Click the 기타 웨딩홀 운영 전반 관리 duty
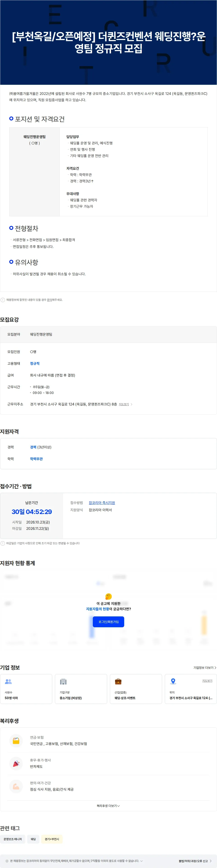The image size is (217, 868). pos(89,156)
